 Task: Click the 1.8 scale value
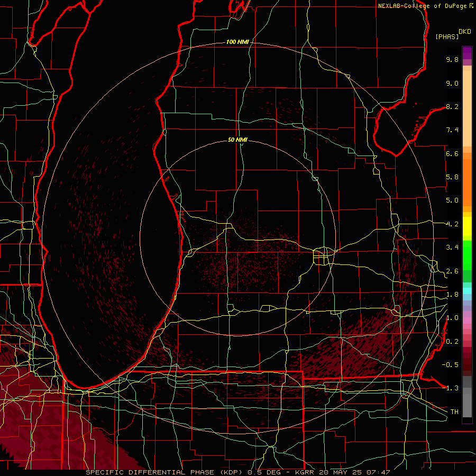click(x=452, y=295)
